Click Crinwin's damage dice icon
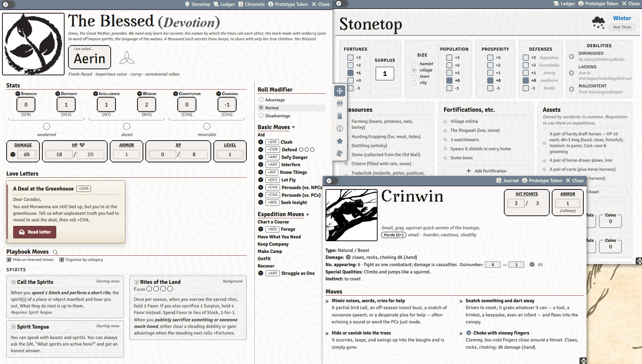642x364 pixels. 348,257
